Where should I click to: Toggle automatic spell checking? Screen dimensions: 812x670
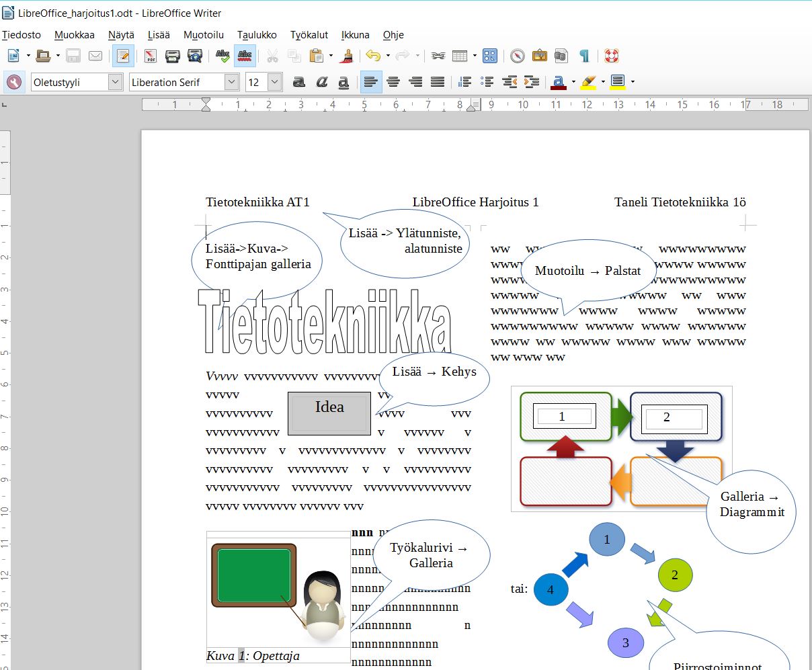pos(245,56)
